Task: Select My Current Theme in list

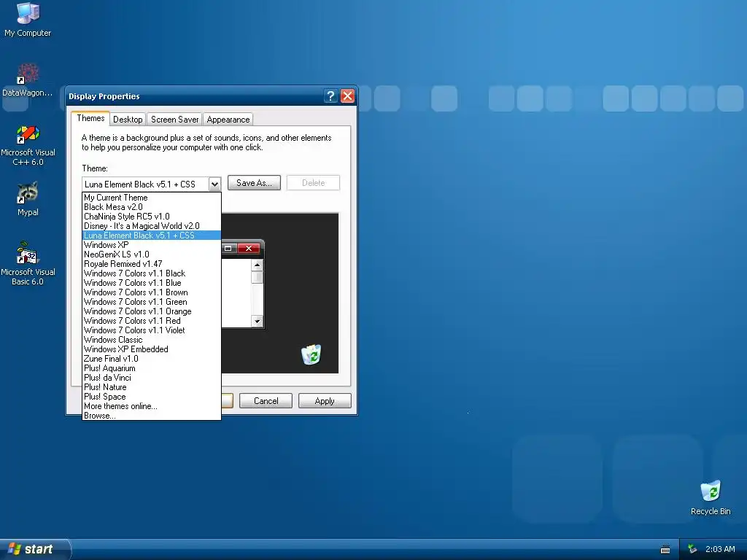Action: coord(152,197)
